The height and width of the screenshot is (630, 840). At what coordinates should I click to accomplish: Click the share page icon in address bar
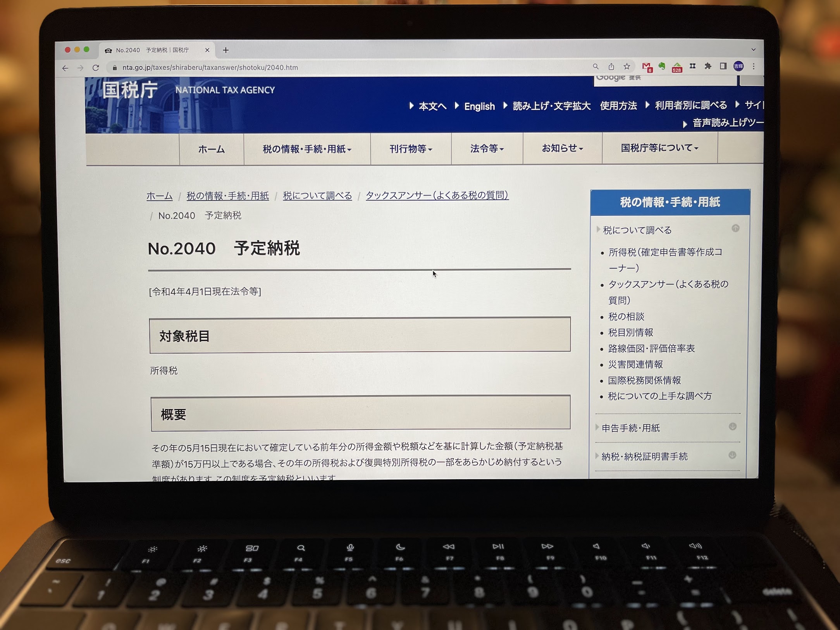(611, 67)
